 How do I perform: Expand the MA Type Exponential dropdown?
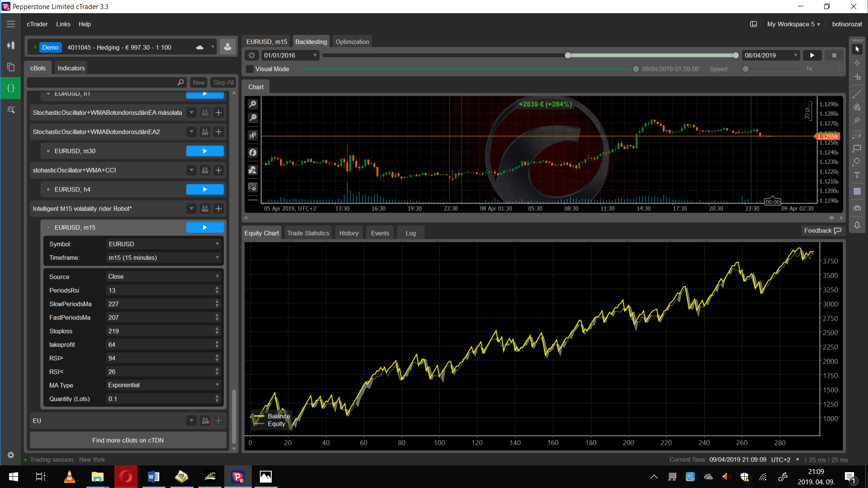(163, 385)
